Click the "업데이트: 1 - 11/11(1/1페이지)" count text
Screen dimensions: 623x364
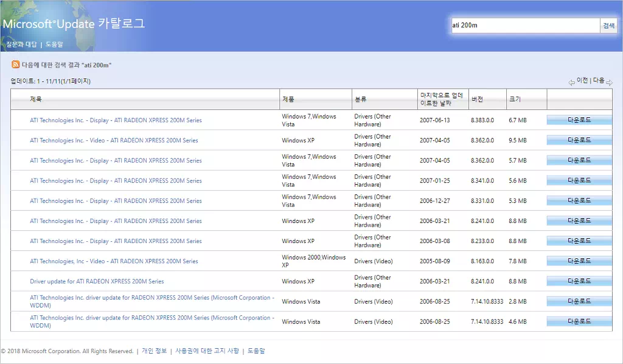coord(50,81)
